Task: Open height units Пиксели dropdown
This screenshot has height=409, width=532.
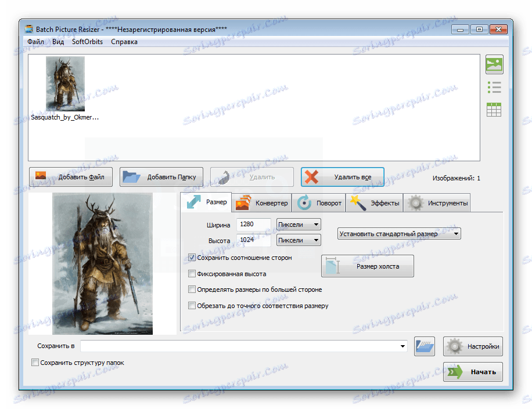Action: coord(299,240)
